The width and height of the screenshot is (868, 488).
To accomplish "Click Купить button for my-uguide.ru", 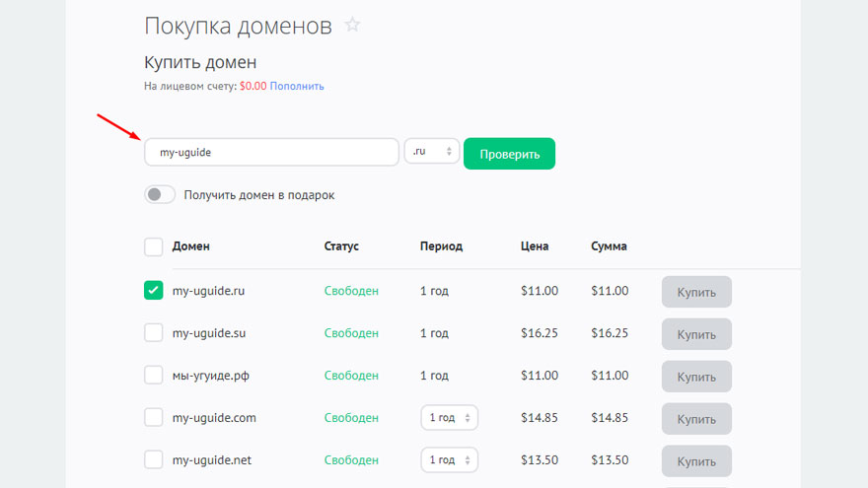I will [x=696, y=292].
